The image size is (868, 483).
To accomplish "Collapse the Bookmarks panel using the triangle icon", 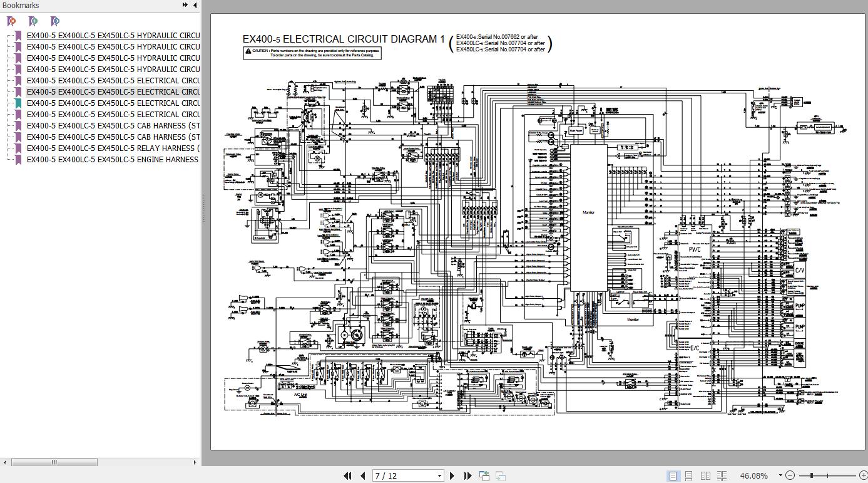I will click(x=195, y=5).
